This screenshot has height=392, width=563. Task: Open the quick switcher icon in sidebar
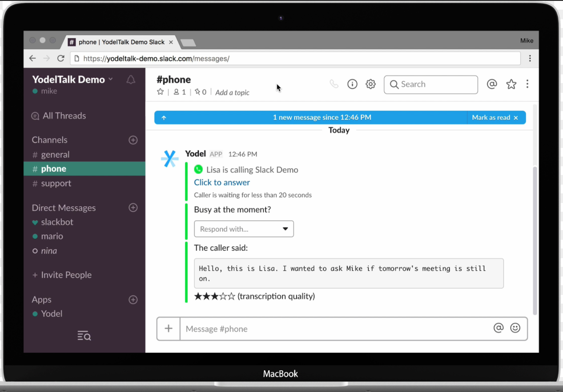84,336
